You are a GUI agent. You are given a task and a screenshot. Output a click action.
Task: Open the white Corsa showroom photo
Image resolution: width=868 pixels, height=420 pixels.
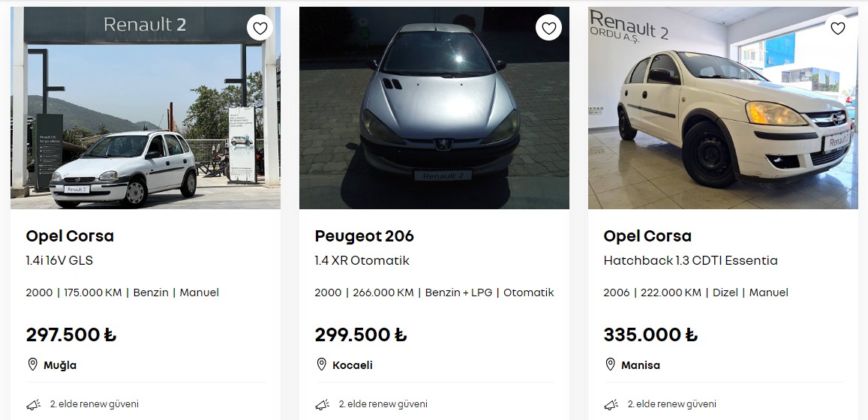coord(723,108)
